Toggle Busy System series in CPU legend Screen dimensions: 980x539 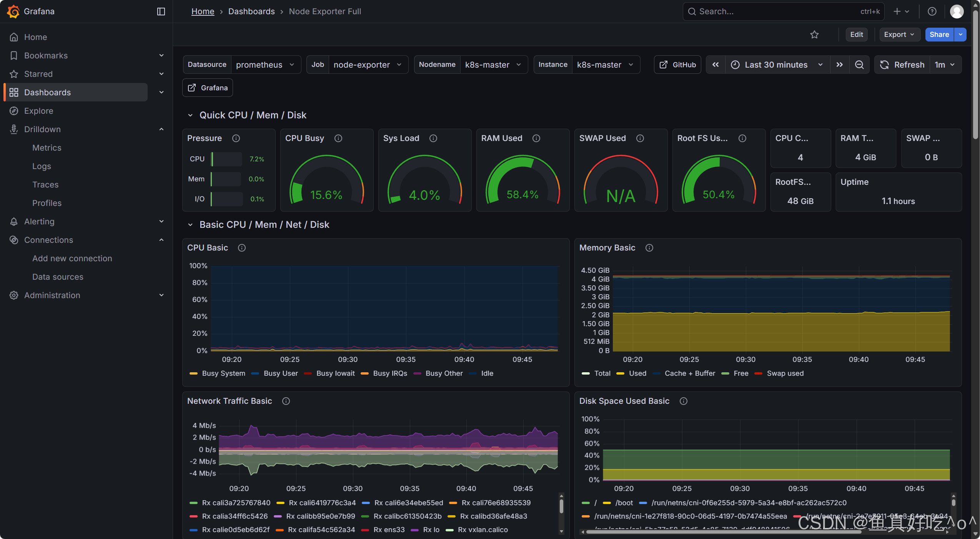[x=223, y=373]
